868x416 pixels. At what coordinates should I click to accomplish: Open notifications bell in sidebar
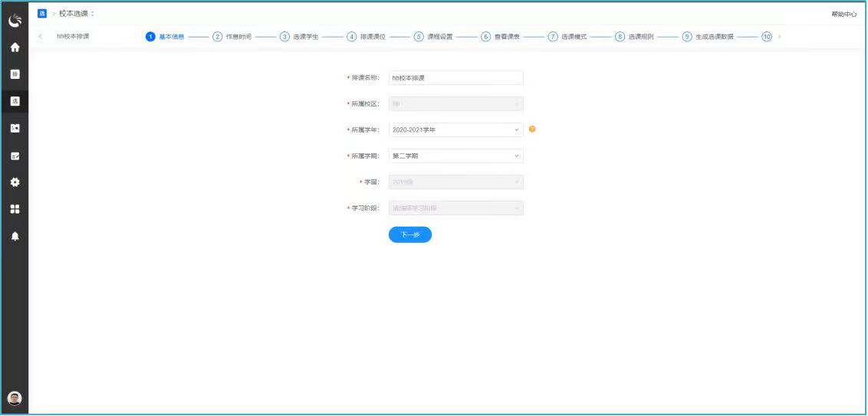[x=15, y=236]
